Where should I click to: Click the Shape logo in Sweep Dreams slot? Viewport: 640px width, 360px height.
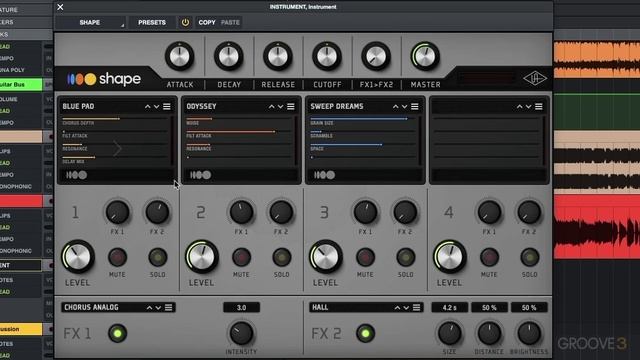tap(324, 175)
